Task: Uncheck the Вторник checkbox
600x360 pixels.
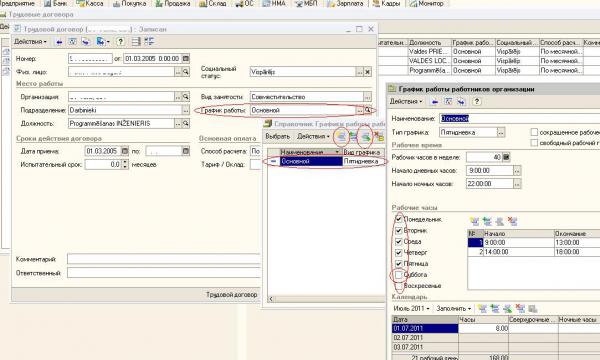Action: pyautogui.click(x=399, y=231)
